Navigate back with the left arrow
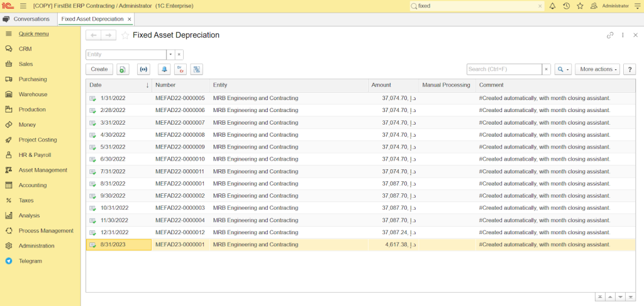 pos(93,35)
